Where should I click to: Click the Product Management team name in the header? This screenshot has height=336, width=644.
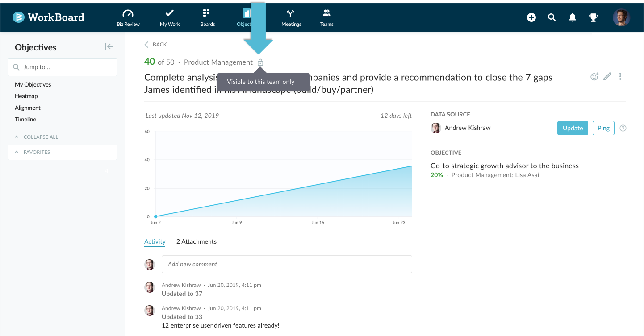pos(218,62)
